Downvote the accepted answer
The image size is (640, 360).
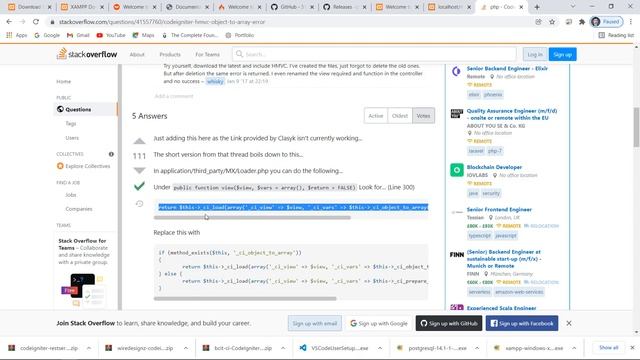coord(139,170)
